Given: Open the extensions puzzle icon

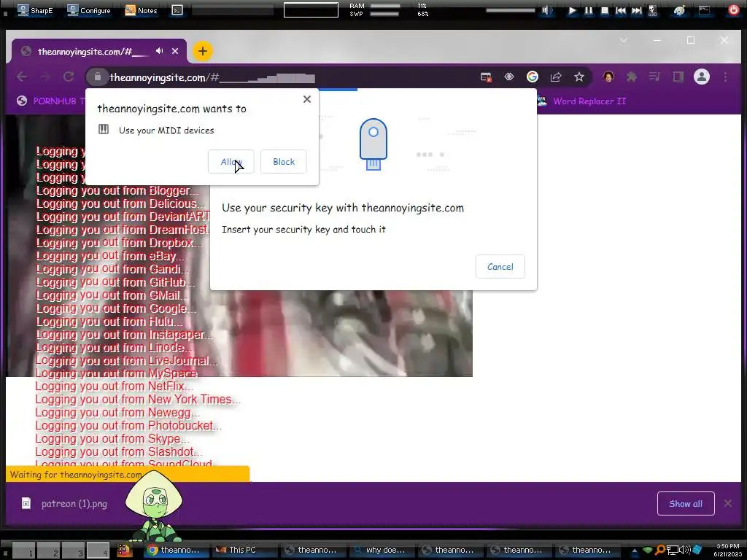Looking at the screenshot, I should (x=632, y=77).
